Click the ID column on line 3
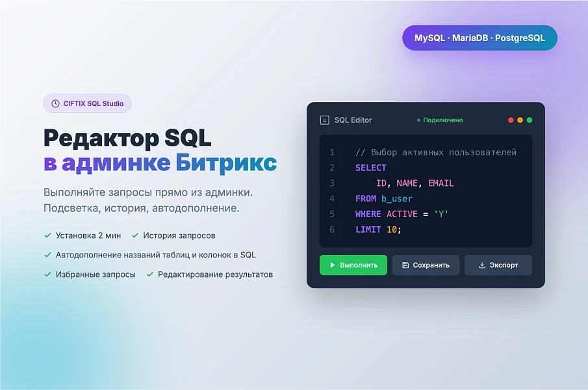This screenshot has height=390, width=588. pos(381,183)
